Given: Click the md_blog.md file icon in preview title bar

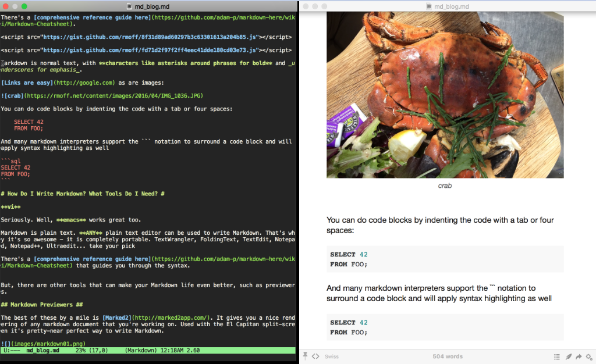Looking at the screenshot, I should 430,6.
